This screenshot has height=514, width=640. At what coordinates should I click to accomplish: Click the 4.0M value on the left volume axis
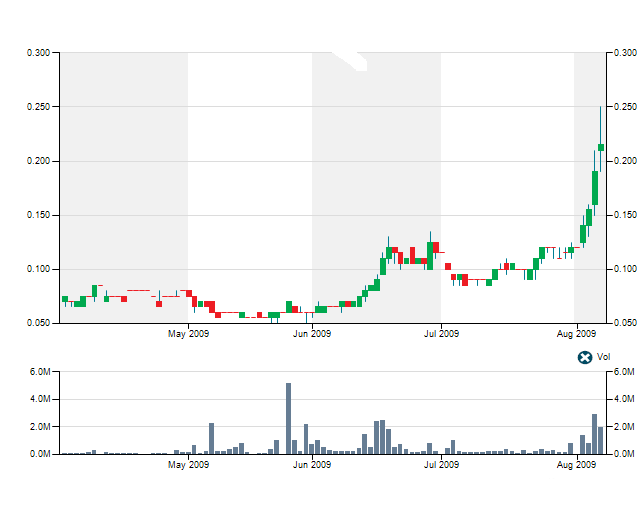40,399
